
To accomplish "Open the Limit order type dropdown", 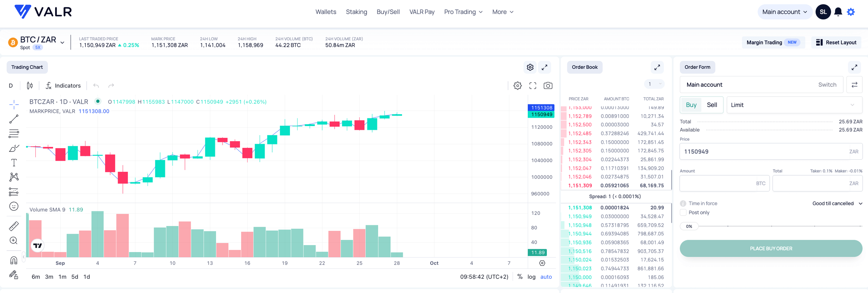I will coord(794,105).
